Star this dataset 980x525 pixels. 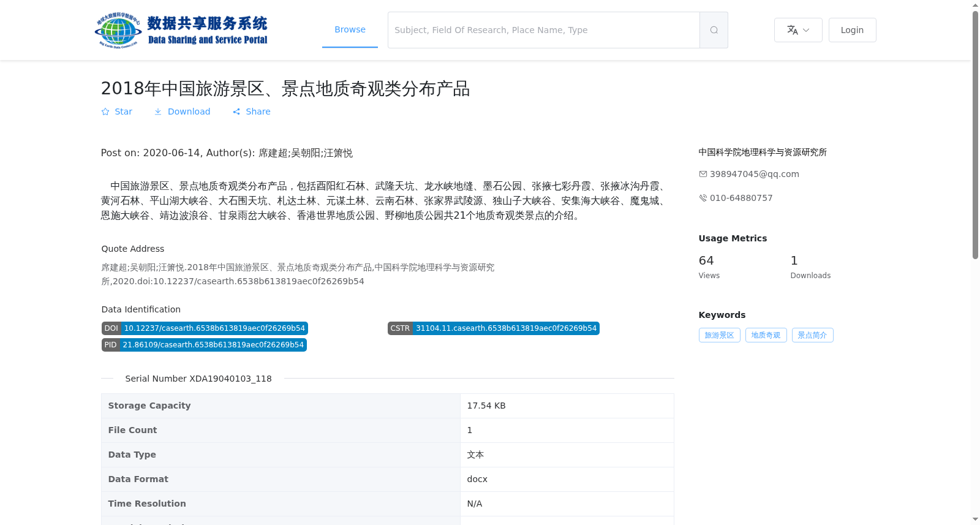(x=116, y=111)
